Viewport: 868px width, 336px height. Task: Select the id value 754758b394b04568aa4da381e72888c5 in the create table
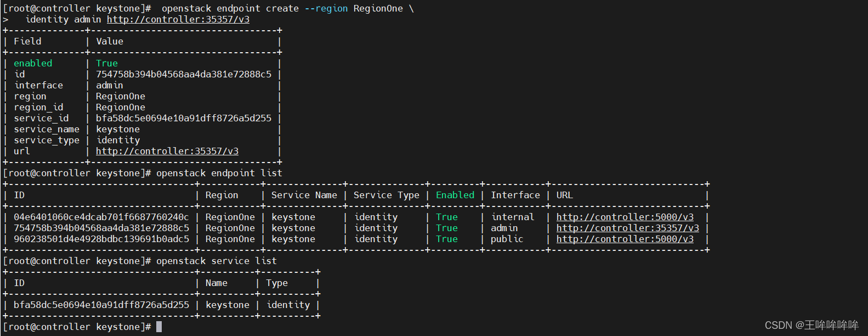(x=184, y=74)
